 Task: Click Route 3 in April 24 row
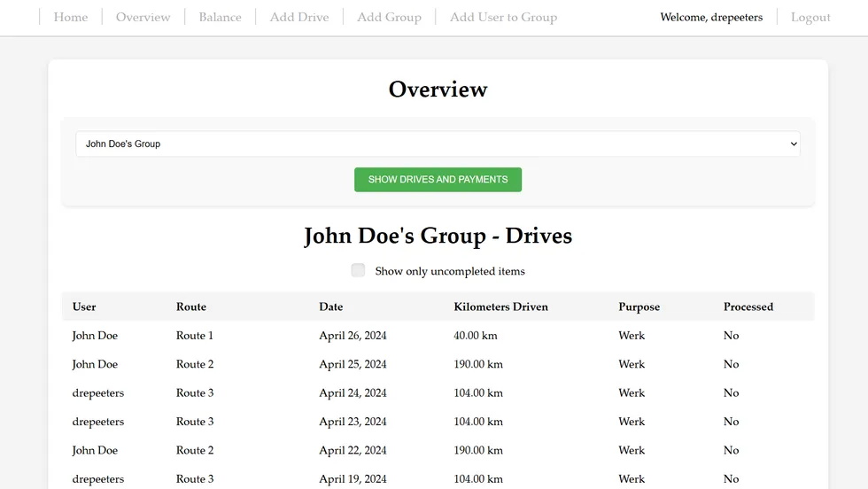pyautogui.click(x=195, y=393)
